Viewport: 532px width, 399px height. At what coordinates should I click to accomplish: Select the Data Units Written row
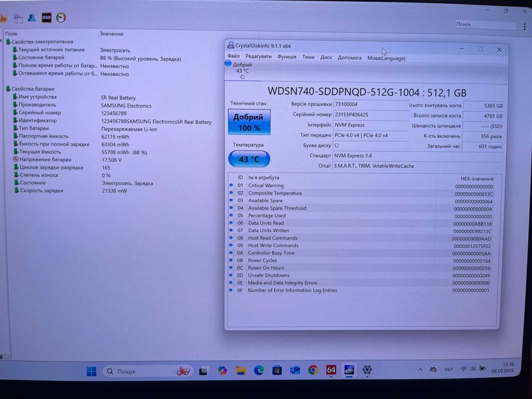click(x=362, y=231)
